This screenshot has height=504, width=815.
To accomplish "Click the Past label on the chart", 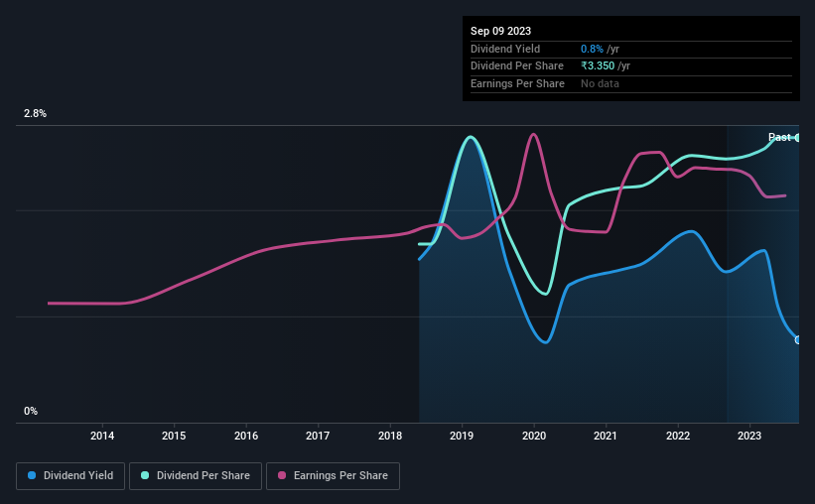I will pos(779,137).
